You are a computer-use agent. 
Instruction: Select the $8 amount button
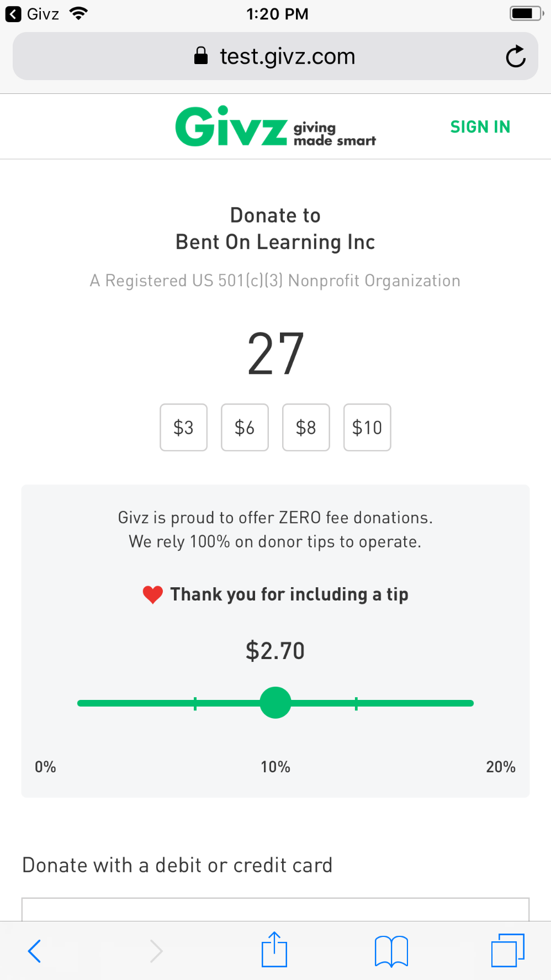pyautogui.click(x=306, y=428)
